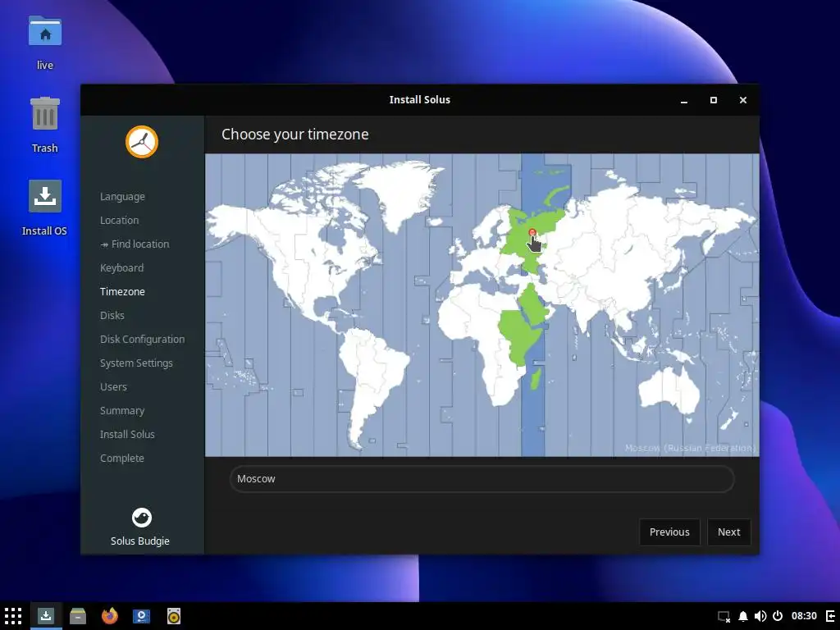Open the System Settings step

pyautogui.click(x=136, y=363)
